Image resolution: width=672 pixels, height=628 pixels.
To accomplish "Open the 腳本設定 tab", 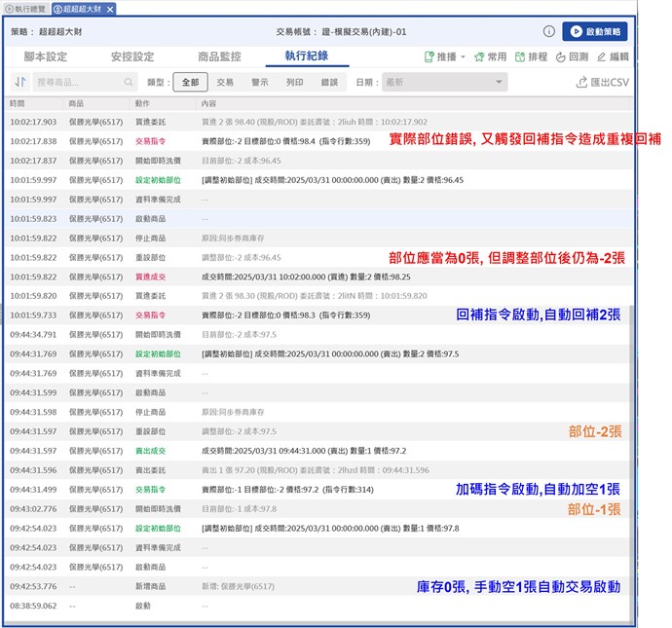I will pos(46,56).
